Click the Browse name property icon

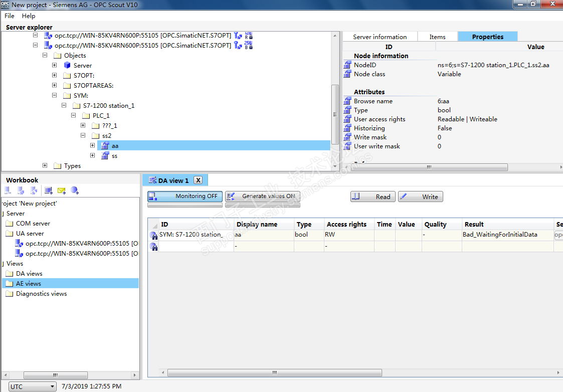(x=347, y=101)
